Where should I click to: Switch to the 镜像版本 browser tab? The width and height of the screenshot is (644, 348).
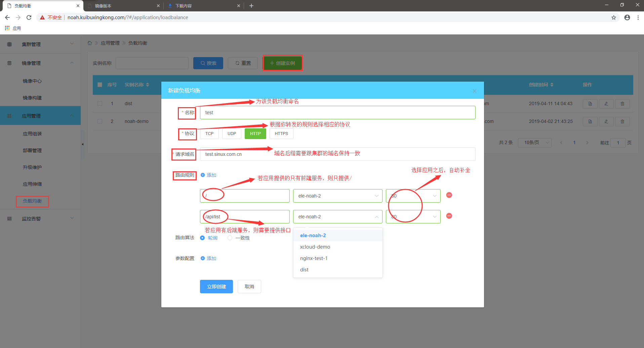(124, 6)
